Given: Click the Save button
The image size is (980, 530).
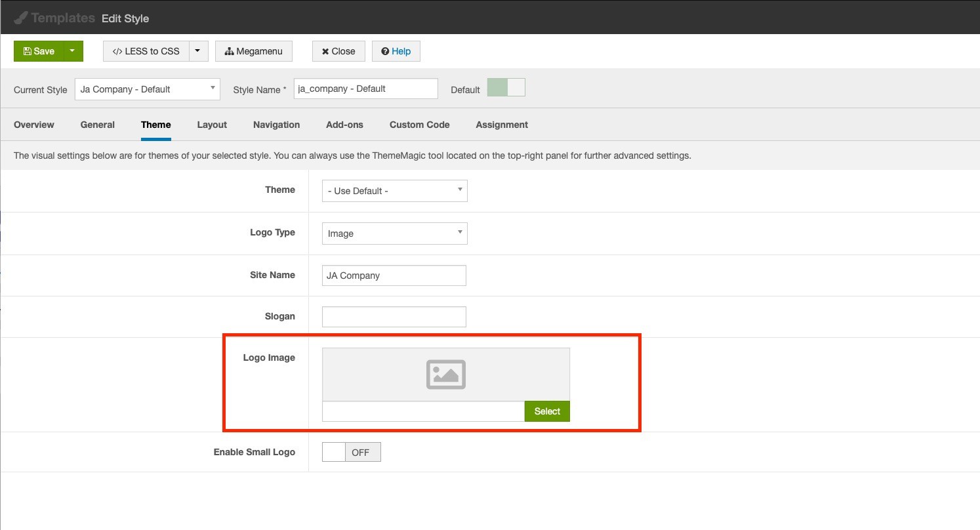Looking at the screenshot, I should point(39,51).
